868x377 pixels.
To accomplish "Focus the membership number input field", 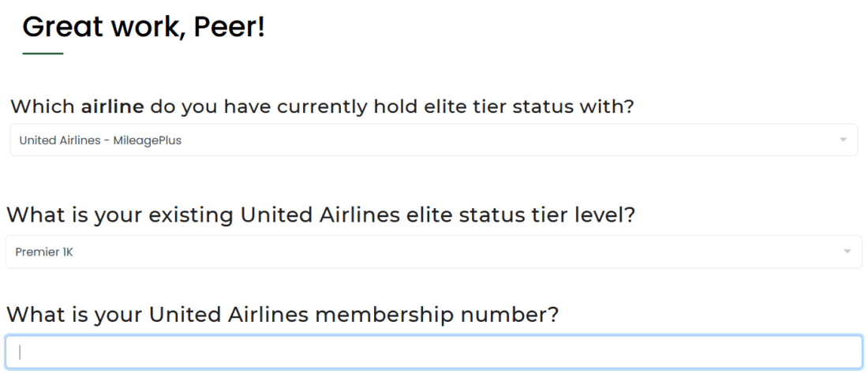I will (x=433, y=353).
